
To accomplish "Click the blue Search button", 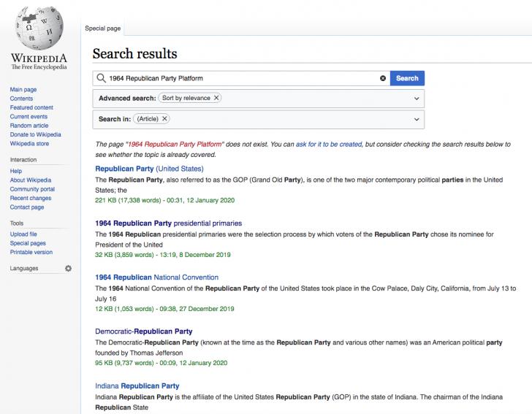I will point(407,78).
